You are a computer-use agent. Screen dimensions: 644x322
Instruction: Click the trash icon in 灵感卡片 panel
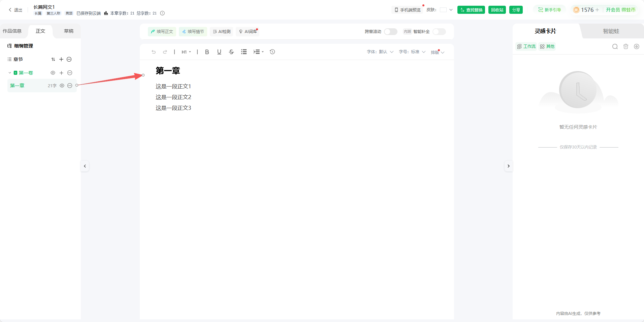click(x=626, y=46)
